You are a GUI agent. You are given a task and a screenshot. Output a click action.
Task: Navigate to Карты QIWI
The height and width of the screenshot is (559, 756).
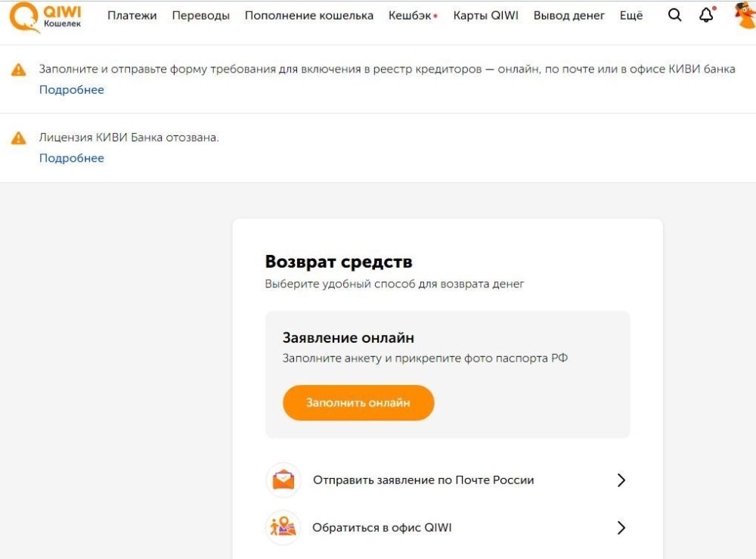485,16
